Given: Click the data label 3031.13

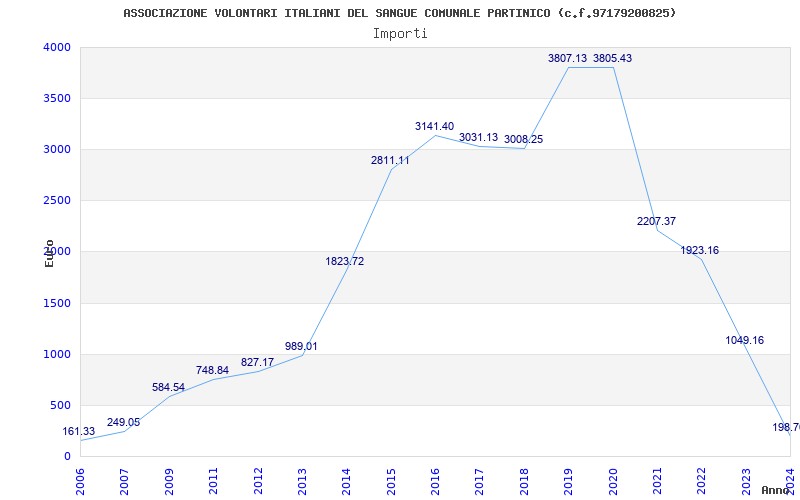Looking at the screenshot, I should pos(479,137).
